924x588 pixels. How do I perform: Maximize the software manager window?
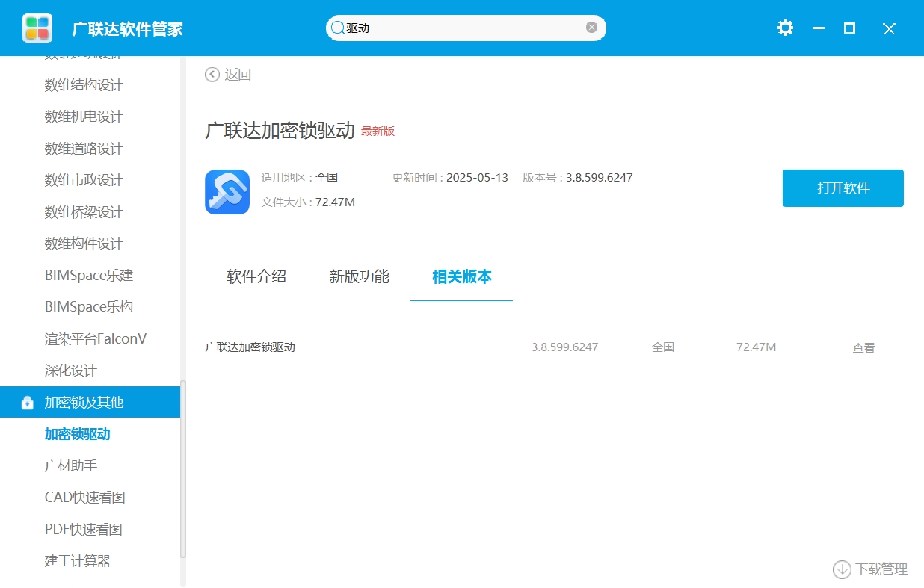coord(849,28)
